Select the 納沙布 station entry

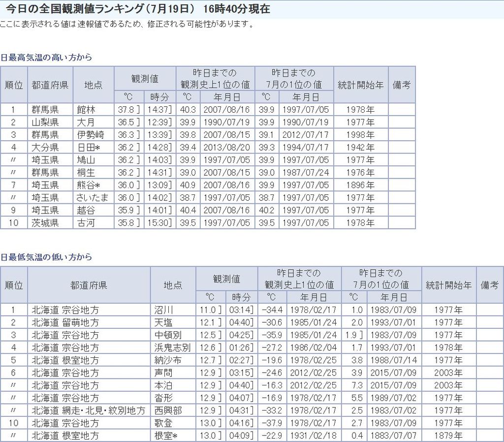click(x=168, y=360)
